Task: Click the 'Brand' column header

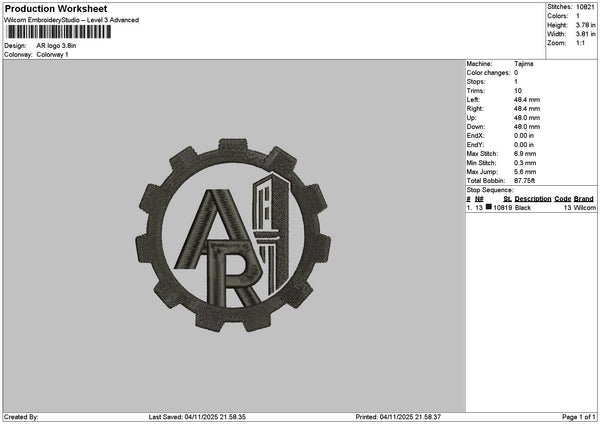Action: [584, 199]
